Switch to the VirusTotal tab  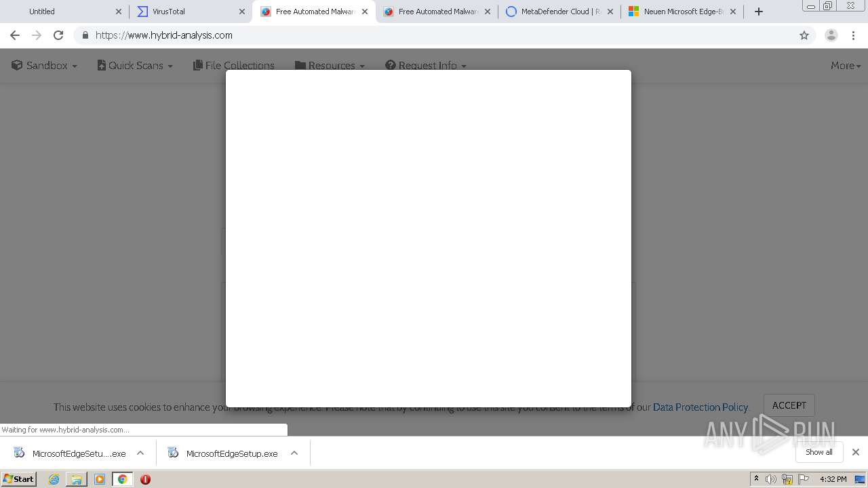point(191,12)
